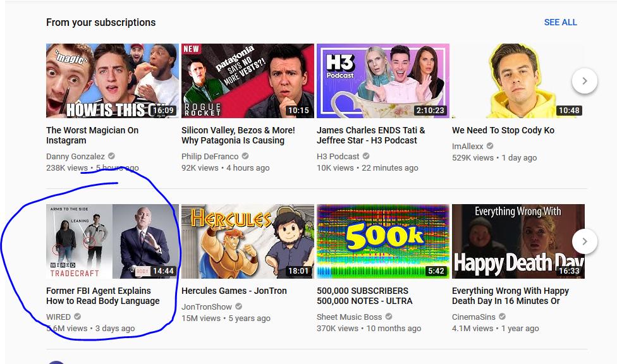Click text 10K views • 22 minutes ago
Image resolution: width=617 pixels, height=364 pixels.
click(367, 168)
